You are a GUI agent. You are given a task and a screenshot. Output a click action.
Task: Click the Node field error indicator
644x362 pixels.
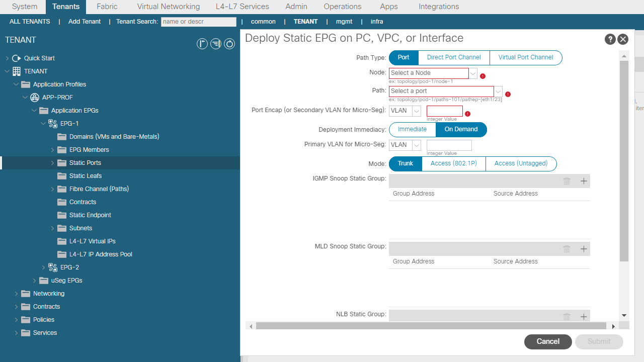click(482, 76)
